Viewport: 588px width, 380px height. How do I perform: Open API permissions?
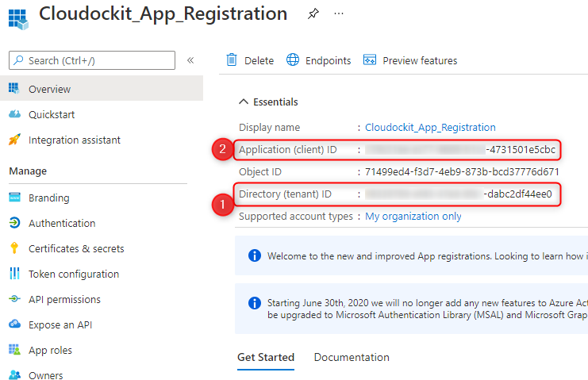pyautogui.click(x=64, y=299)
